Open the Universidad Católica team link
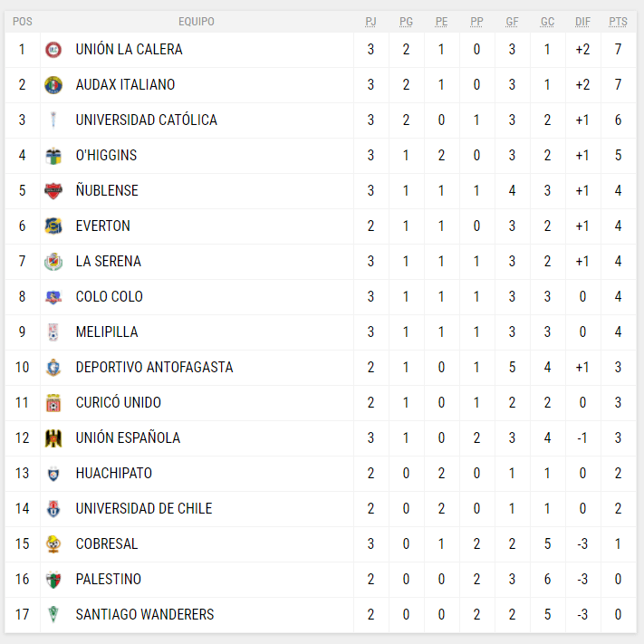 [x=146, y=120]
